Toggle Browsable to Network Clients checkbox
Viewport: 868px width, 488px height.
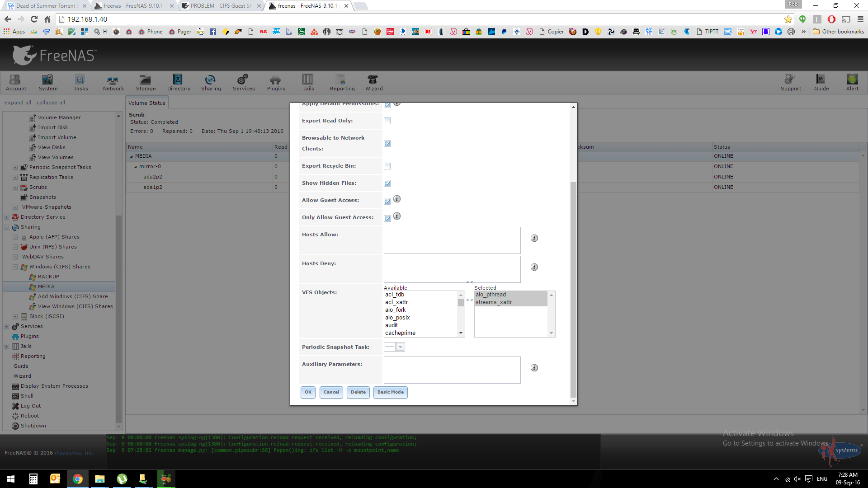point(387,143)
